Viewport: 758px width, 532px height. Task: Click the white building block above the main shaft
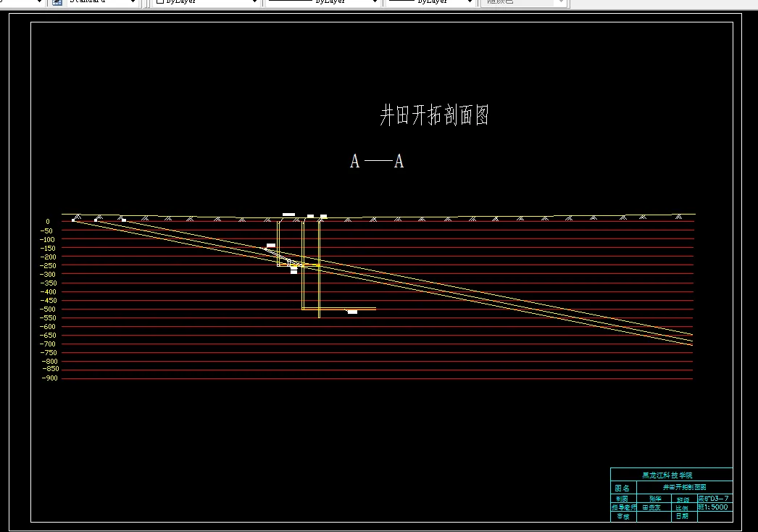click(288, 215)
